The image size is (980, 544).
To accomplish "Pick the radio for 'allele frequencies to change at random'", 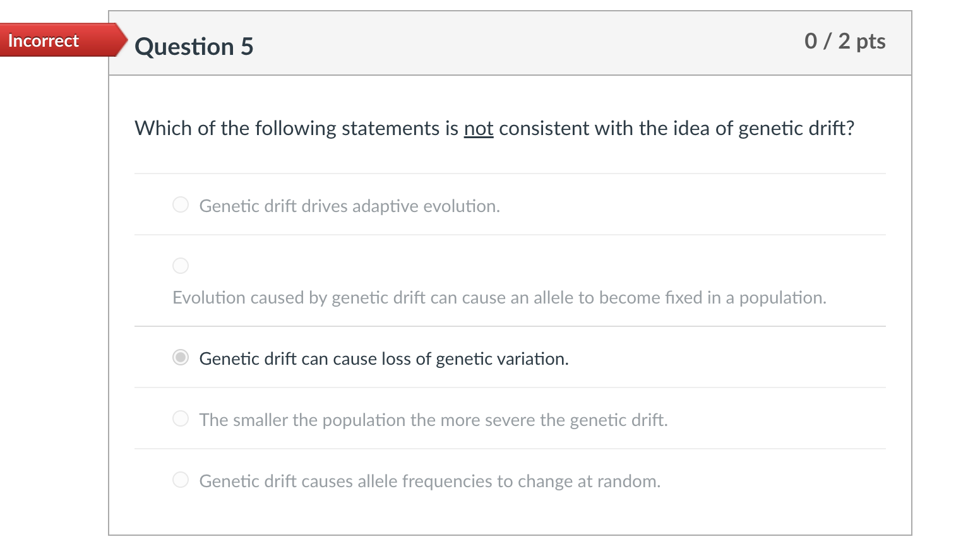I will point(181,480).
